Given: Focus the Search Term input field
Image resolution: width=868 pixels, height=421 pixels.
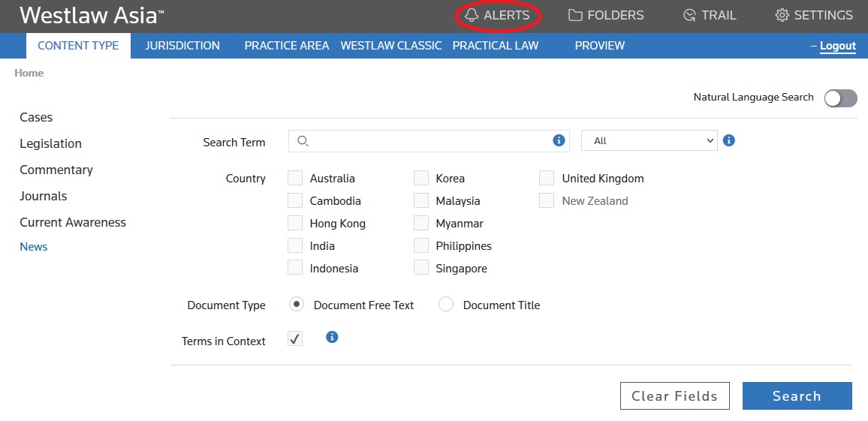Looking at the screenshot, I should 429,140.
